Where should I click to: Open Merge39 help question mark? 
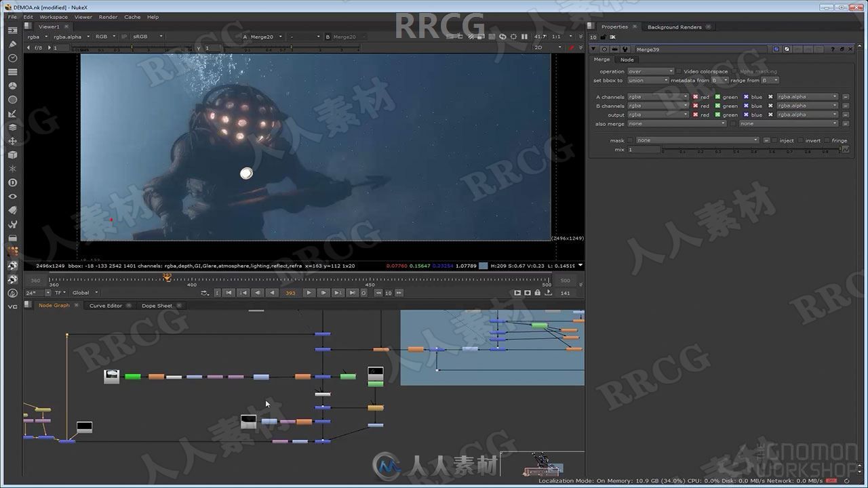pos(833,49)
